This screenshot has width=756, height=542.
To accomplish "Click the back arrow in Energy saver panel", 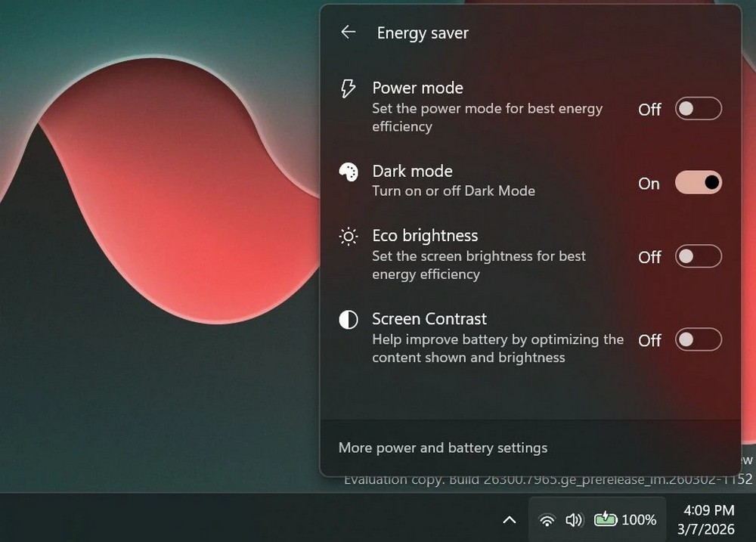I will [x=348, y=32].
